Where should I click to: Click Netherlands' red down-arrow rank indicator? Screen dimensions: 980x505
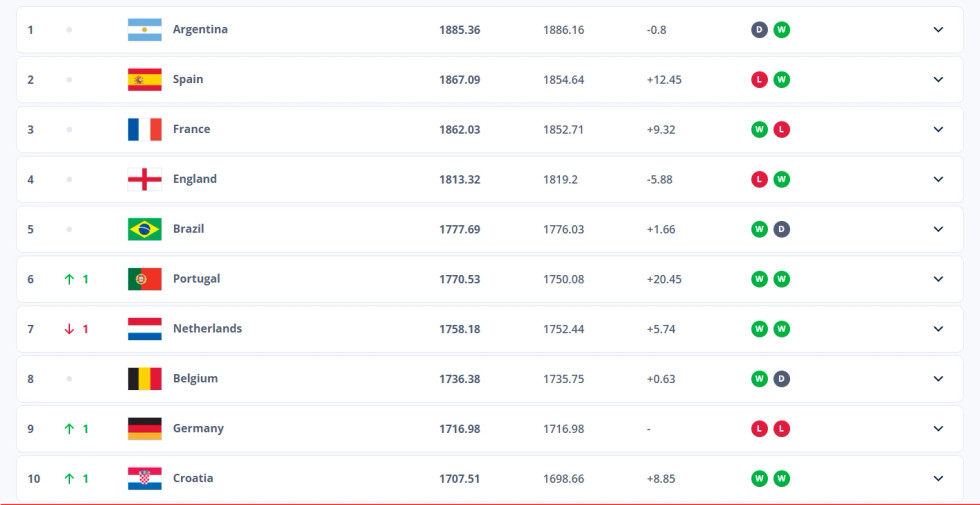click(69, 329)
